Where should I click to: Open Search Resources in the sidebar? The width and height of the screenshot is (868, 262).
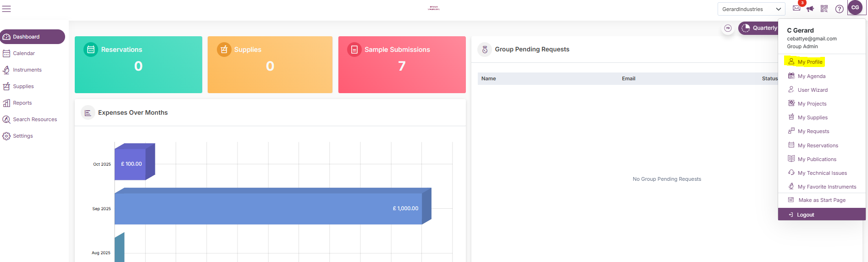click(x=35, y=119)
